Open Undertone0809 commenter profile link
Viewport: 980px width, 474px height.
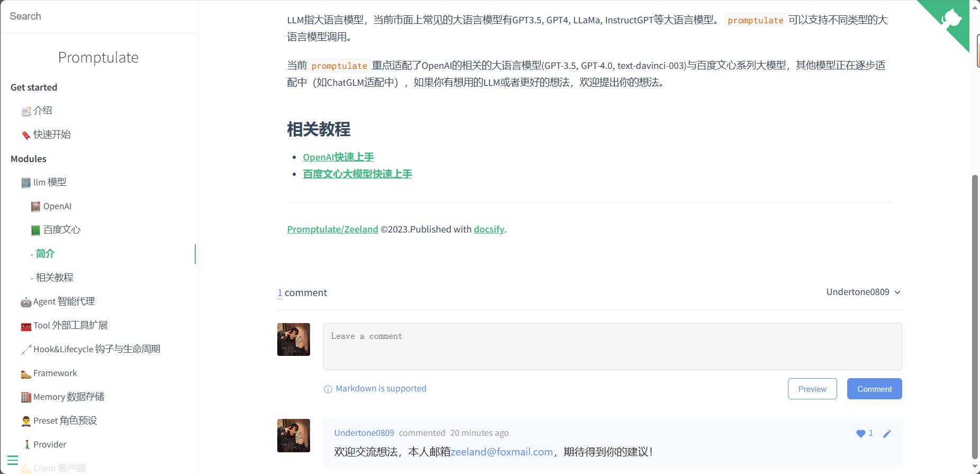pyautogui.click(x=364, y=433)
